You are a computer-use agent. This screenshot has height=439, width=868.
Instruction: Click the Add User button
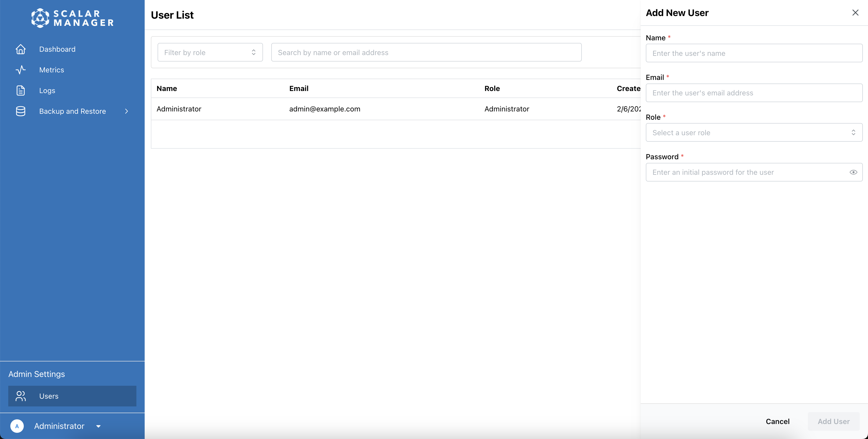(x=834, y=421)
